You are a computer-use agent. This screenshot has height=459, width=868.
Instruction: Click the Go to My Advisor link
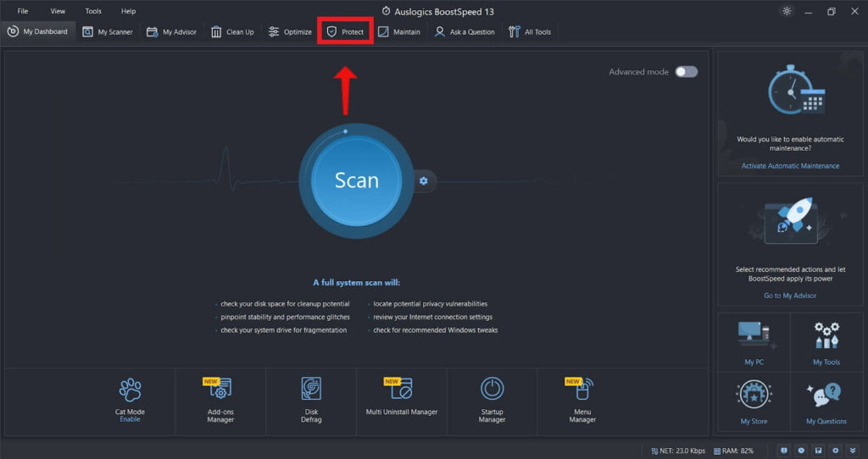coord(791,296)
